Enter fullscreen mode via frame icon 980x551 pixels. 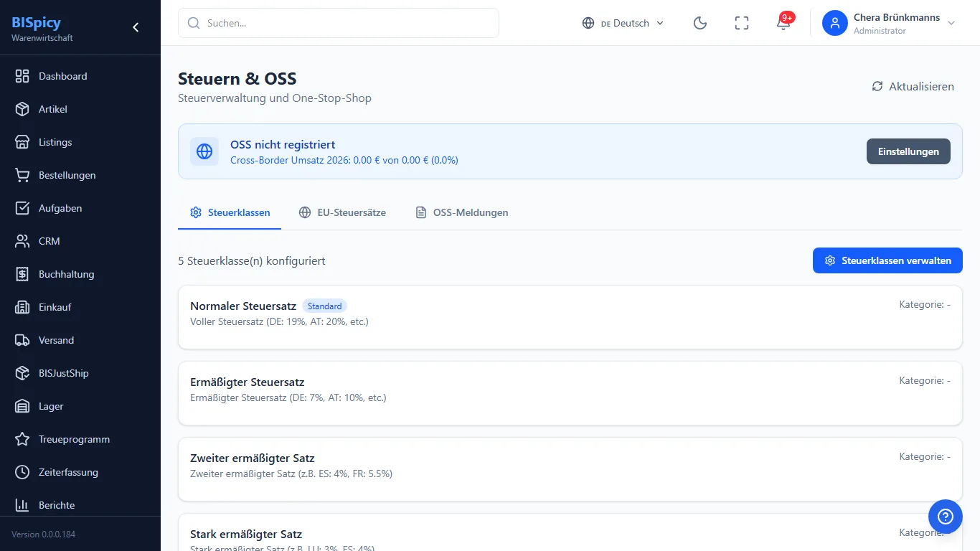click(x=742, y=23)
